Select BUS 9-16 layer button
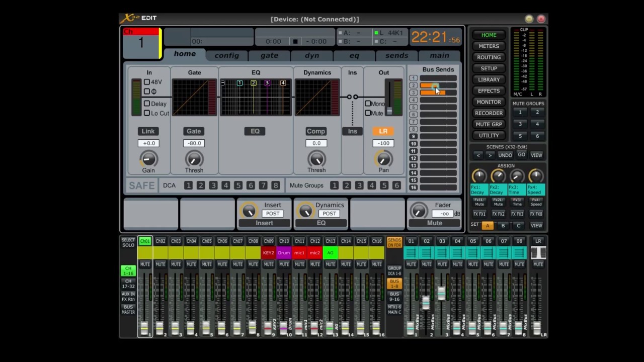Image resolution: width=644 pixels, height=362 pixels. point(394,296)
